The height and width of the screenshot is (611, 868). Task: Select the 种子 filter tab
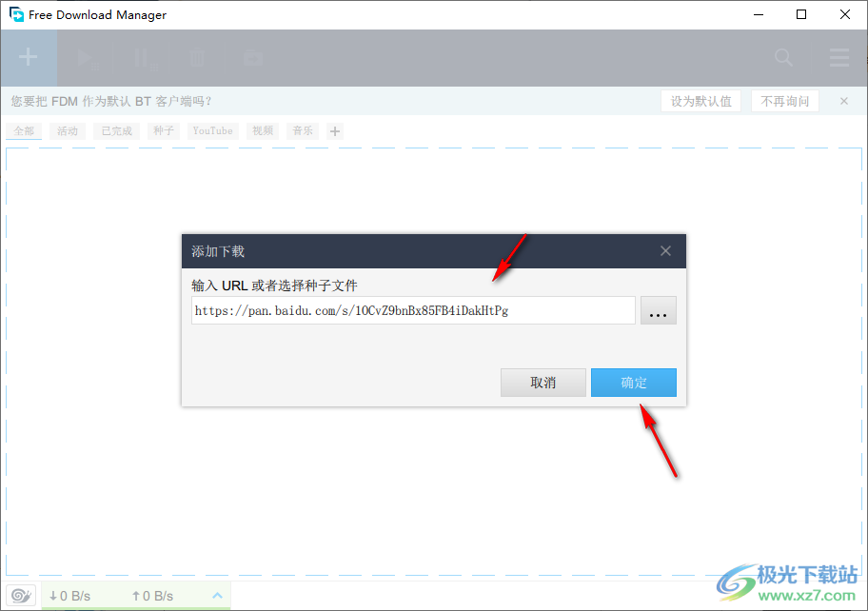coord(164,131)
